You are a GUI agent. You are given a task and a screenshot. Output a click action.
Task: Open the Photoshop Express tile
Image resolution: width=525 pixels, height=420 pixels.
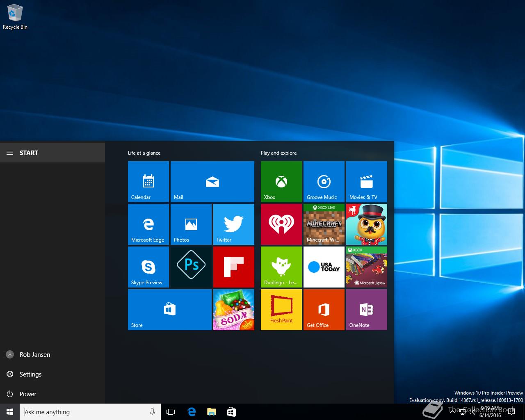tap(191, 267)
